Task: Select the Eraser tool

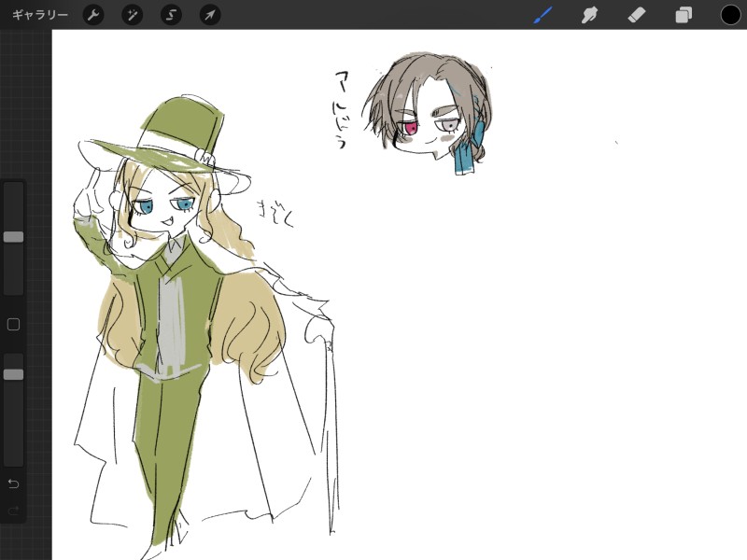Action: (x=637, y=15)
